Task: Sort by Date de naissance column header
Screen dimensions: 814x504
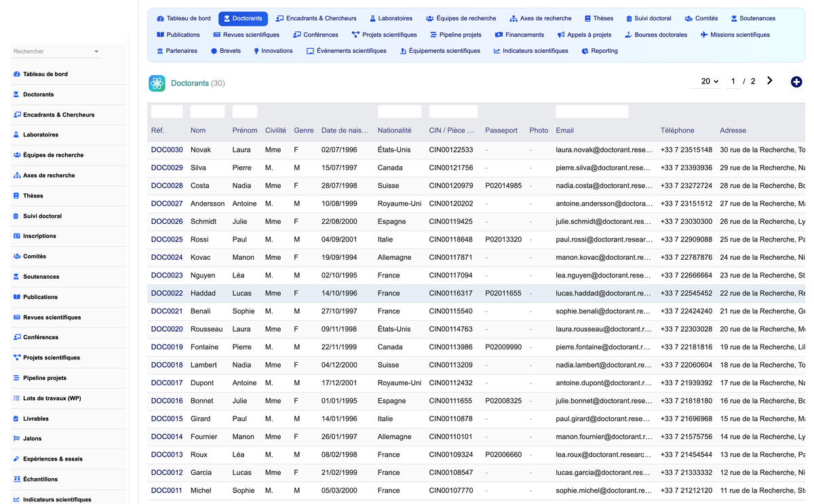Action: [x=345, y=130]
